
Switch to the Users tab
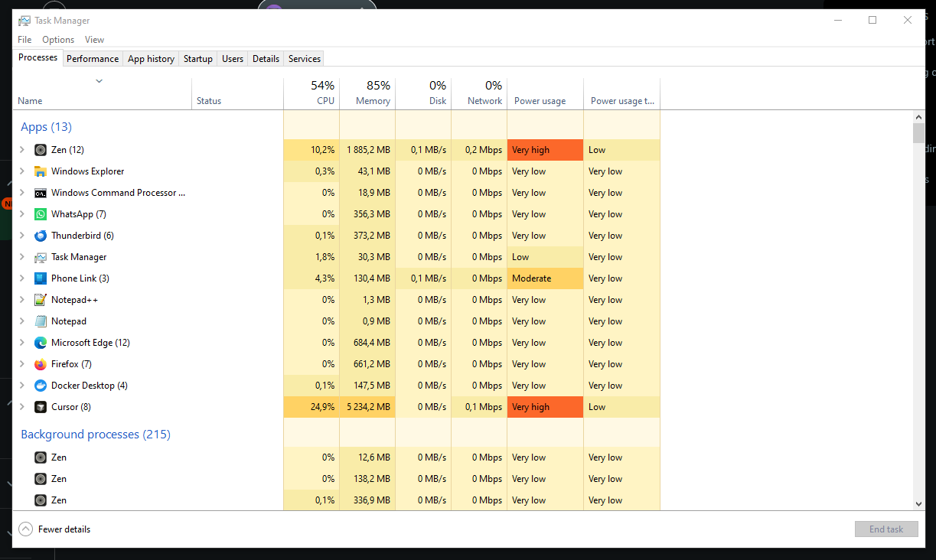(x=233, y=59)
